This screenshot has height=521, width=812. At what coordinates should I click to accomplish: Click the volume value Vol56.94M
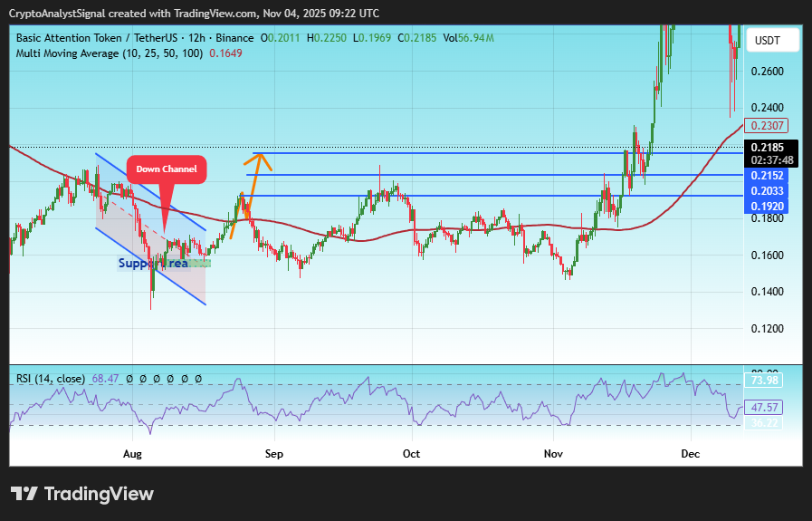(468, 38)
